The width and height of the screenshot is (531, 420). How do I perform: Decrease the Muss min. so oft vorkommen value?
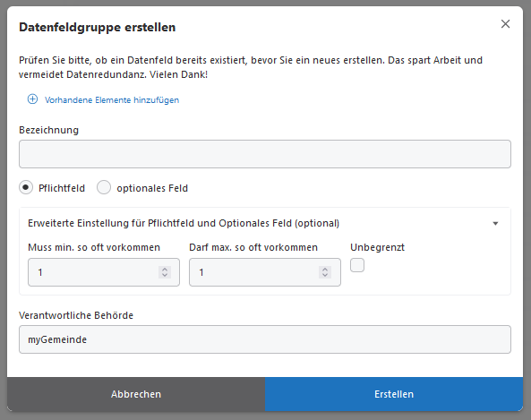(165, 275)
